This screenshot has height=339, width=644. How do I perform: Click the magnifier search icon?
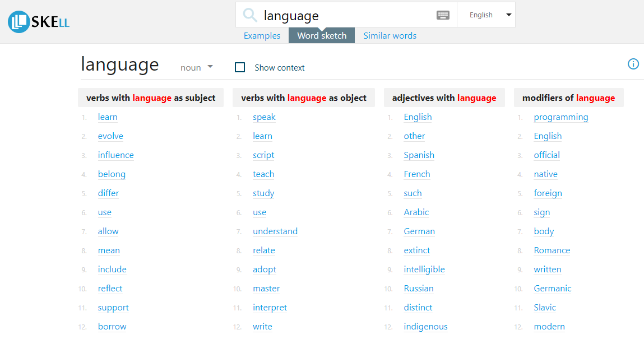(x=249, y=15)
